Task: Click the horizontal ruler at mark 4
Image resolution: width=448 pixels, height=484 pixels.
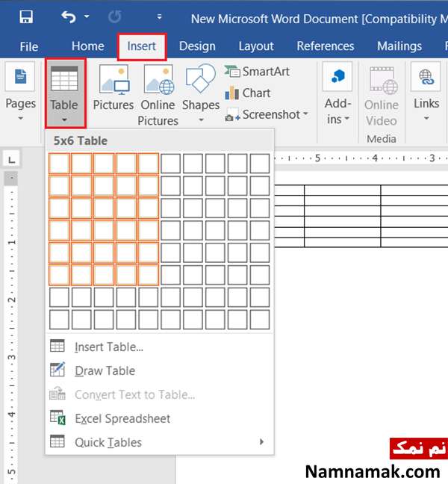Action: [x=375, y=158]
